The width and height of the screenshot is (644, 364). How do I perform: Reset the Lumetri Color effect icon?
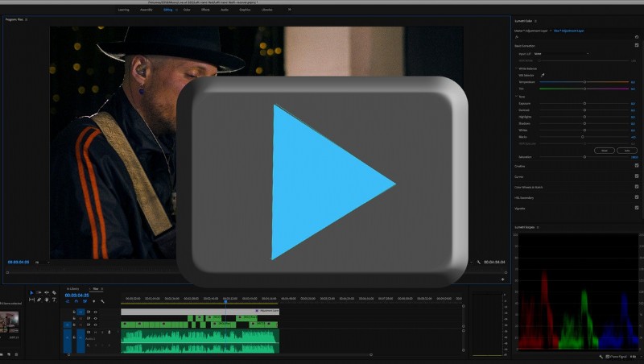tap(637, 37)
